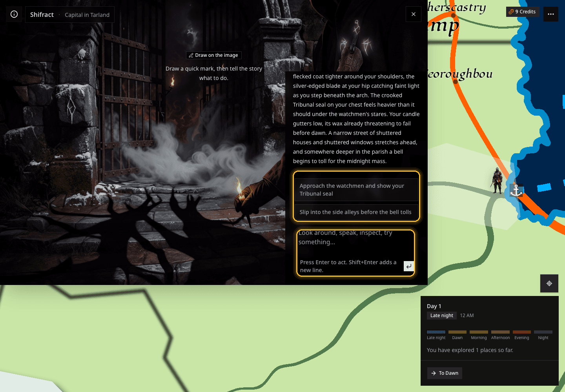Click the armored character figure on map
Screen dimensions: 565x392
[x=498, y=181]
